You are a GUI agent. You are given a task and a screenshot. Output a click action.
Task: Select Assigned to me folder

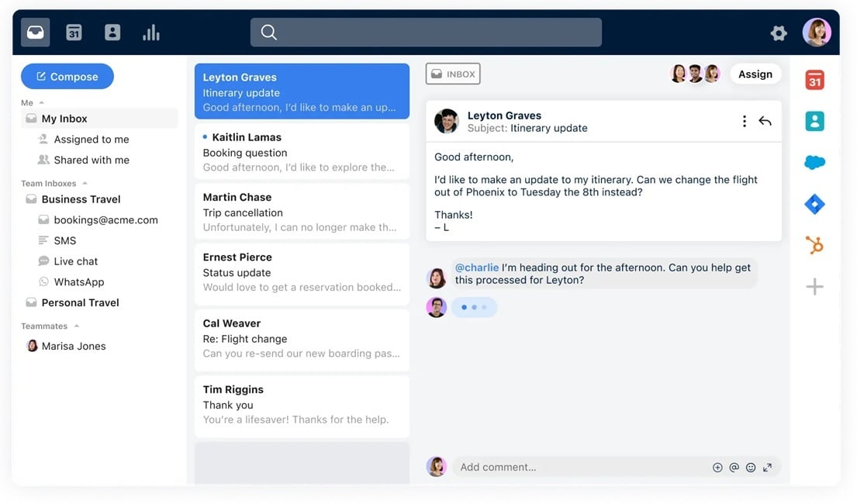(x=91, y=140)
